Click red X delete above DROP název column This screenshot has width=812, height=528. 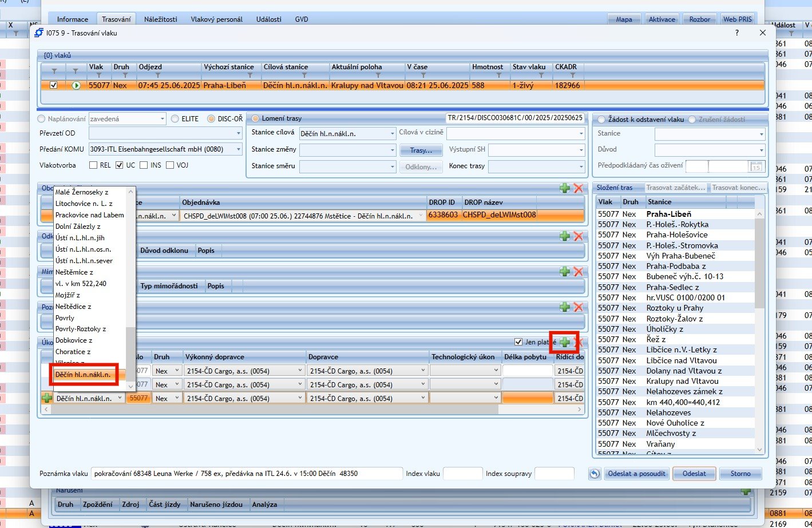(578, 188)
